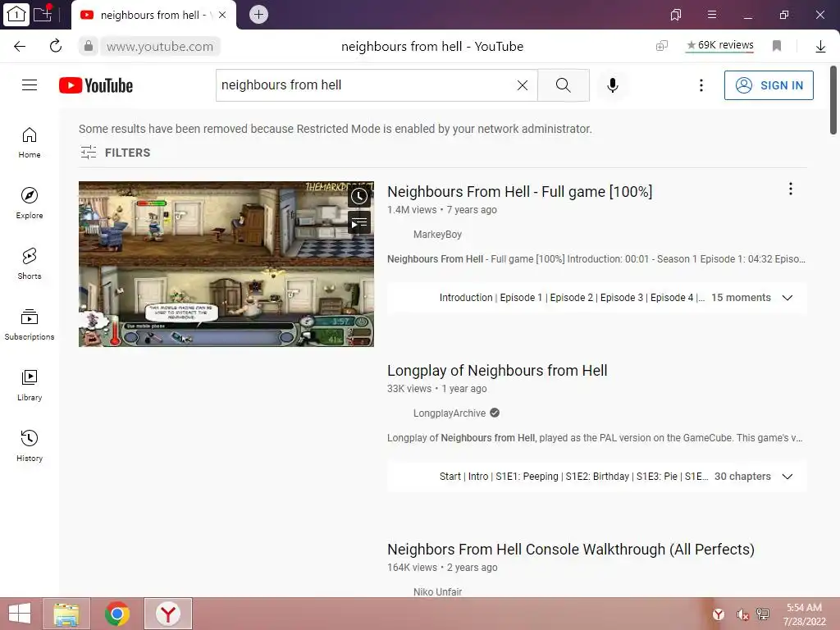This screenshot has height=630, width=840.
Task: Open the browser collections bookmarks panel icon
Action: (x=676, y=15)
